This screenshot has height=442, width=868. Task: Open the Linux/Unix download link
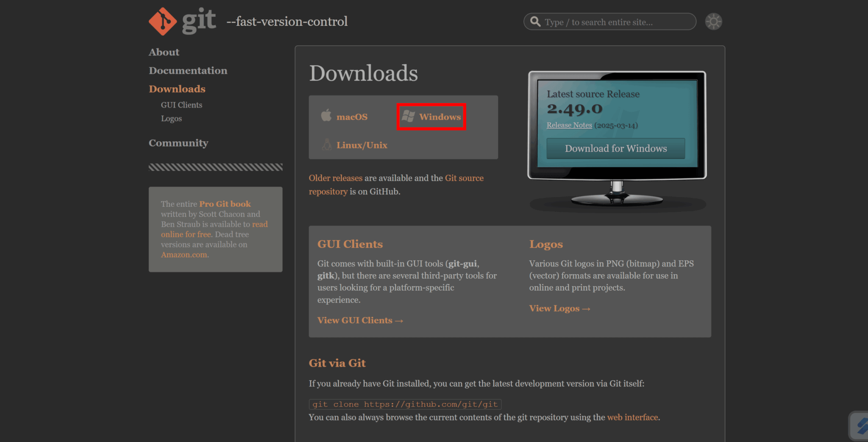tap(362, 145)
